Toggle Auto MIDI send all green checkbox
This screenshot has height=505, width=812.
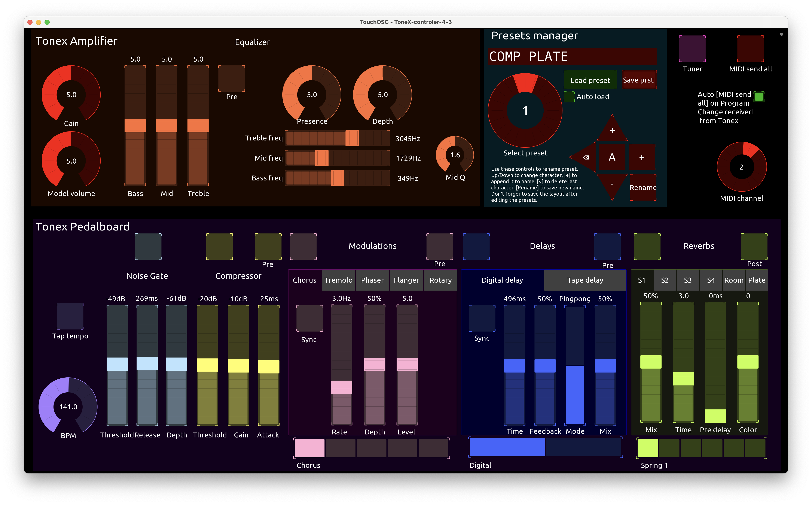click(x=759, y=97)
